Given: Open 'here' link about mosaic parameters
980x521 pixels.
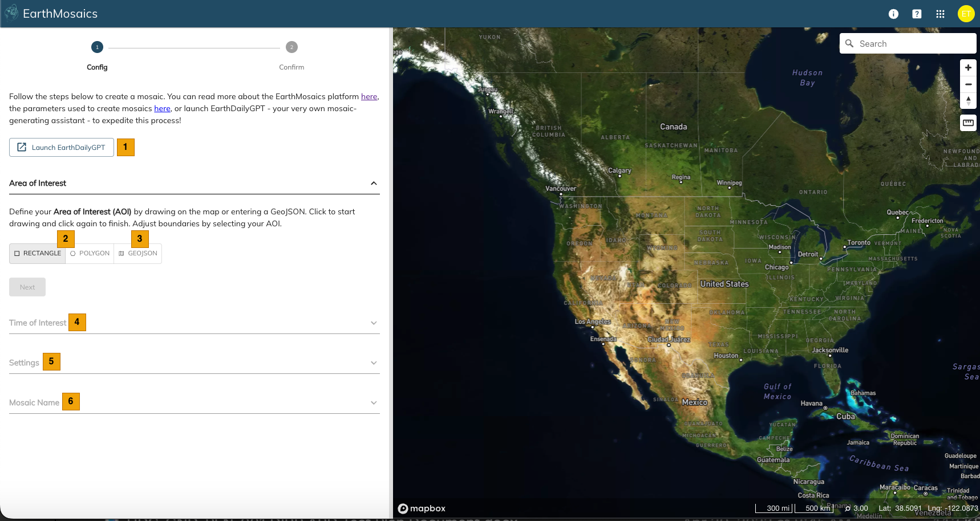Looking at the screenshot, I should [162, 109].
